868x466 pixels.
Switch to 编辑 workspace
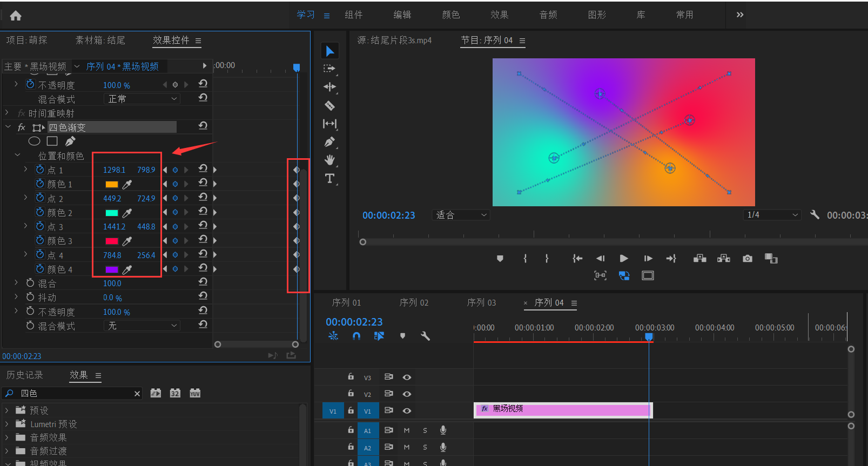402,15
